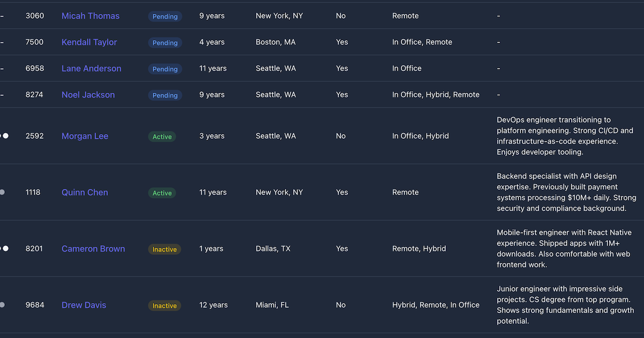Click Active status badge for Morgan Lee
This screenshot has width=644, height=338.
pos(162,137)
